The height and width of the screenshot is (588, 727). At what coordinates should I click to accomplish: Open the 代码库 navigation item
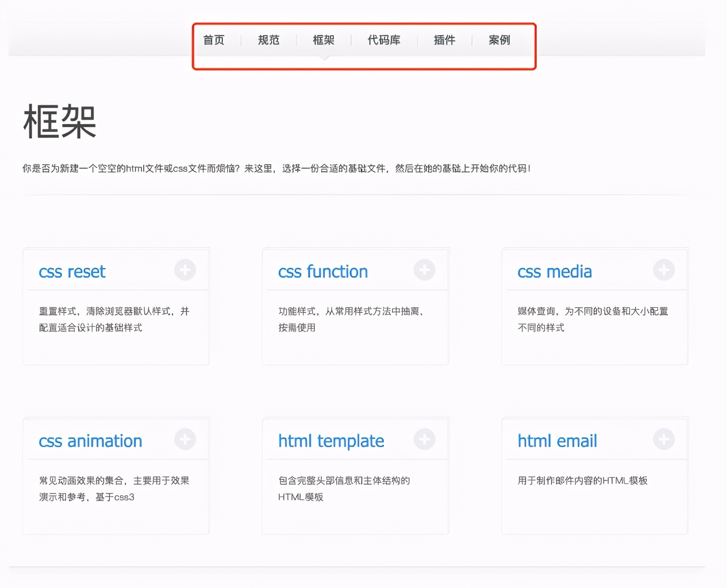pos(384,40)
